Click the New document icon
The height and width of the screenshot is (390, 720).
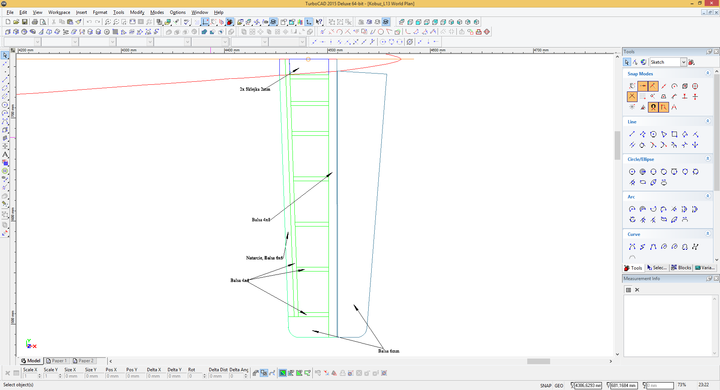[8, 22]
